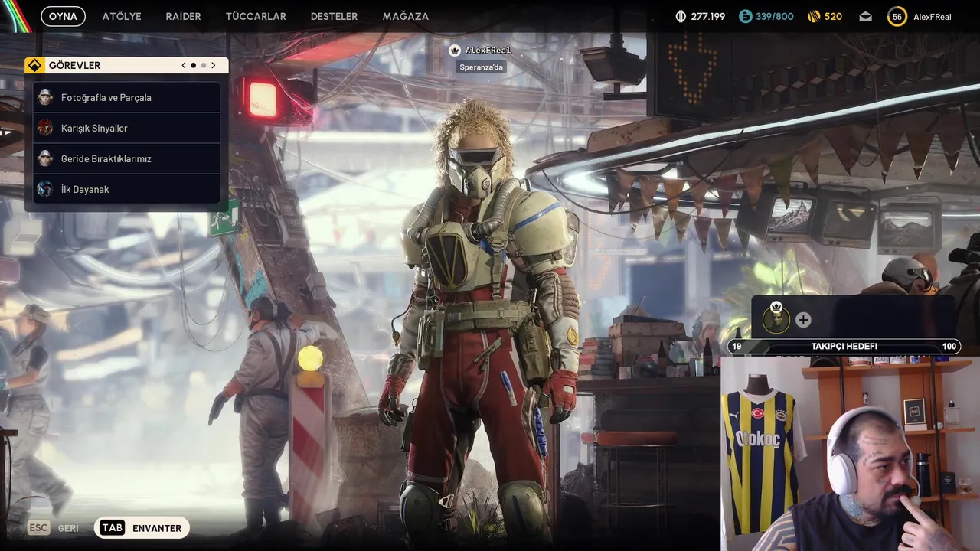Open the MAĞAZA tab
This screenshot has height=551, width=980.
click(x=405, y=16)
